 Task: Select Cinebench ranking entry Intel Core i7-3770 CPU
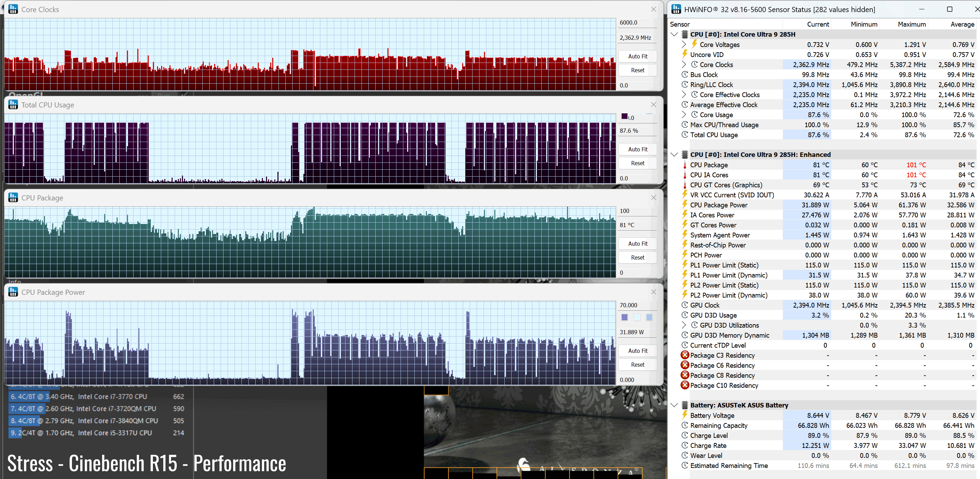[97, 396]
